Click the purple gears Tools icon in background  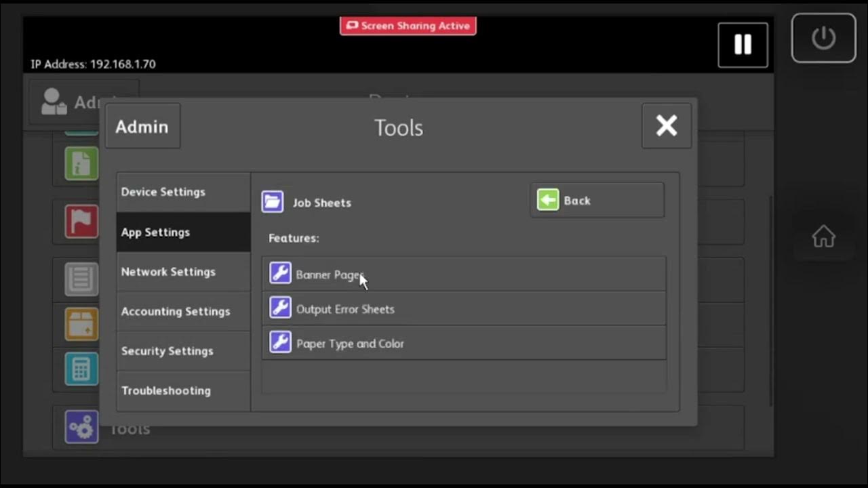coord(81,427)
